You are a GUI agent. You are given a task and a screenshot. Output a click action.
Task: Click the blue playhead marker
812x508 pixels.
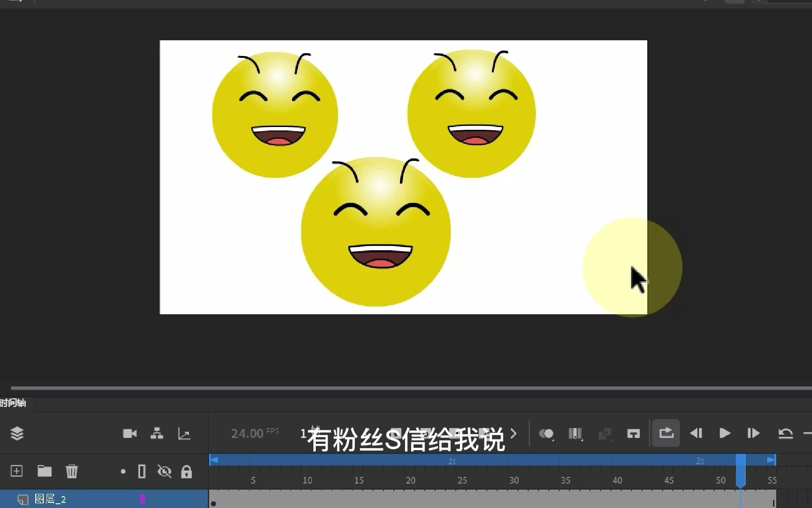741,471
